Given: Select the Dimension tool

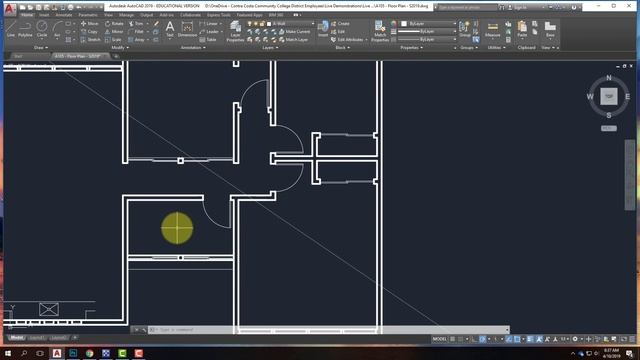Looking at the screenshot, I should click(187, 29).
